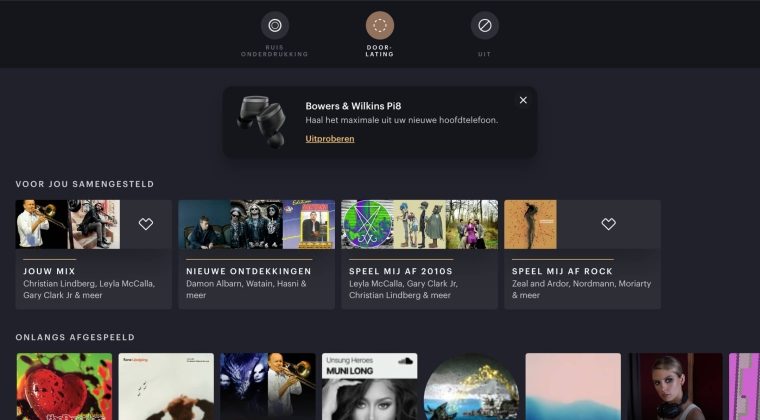The image size is (760, 420).
Task: Enable Ruisonderdrukking noise cancelling mode
Action: tap(275, 25)
